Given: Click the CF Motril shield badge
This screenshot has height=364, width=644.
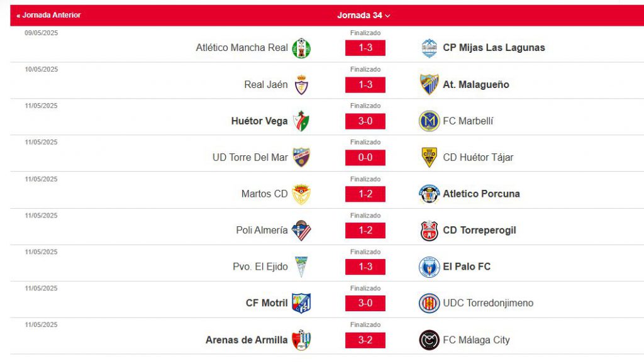Looking at the screenshot, I should (x=301, y=303).
